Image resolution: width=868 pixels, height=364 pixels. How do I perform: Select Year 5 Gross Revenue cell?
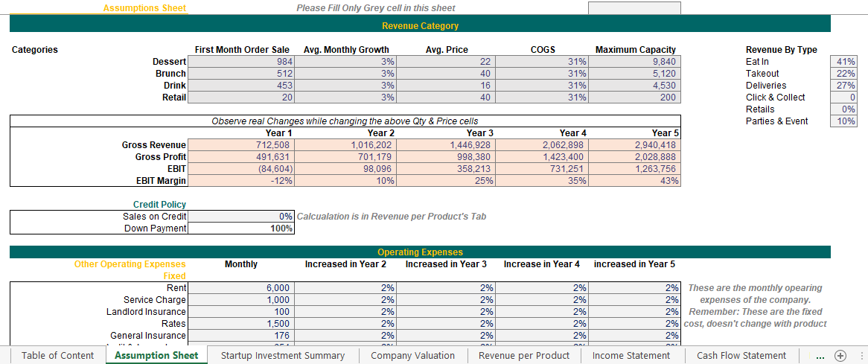pos(635,145)
